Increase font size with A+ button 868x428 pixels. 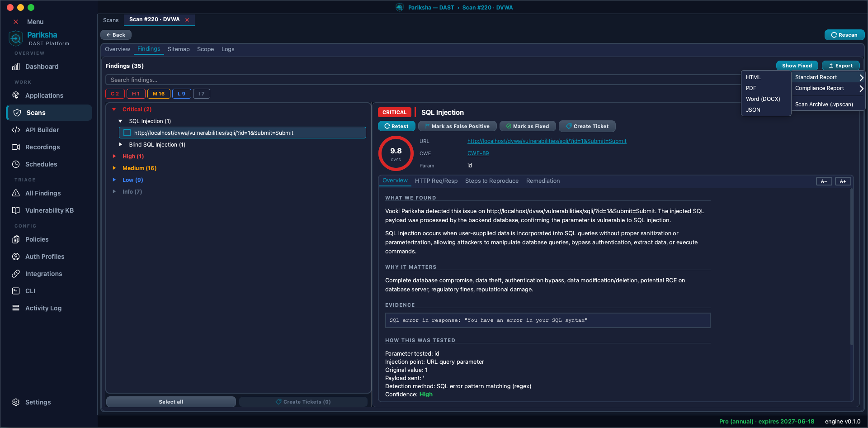843,181
